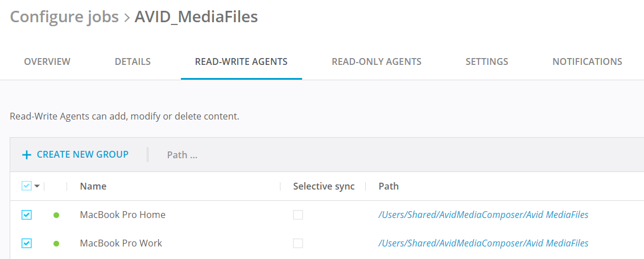
Task: Toggle the select-all checkbox in table header
Action: pyautogui.click(x=26, y=186)
